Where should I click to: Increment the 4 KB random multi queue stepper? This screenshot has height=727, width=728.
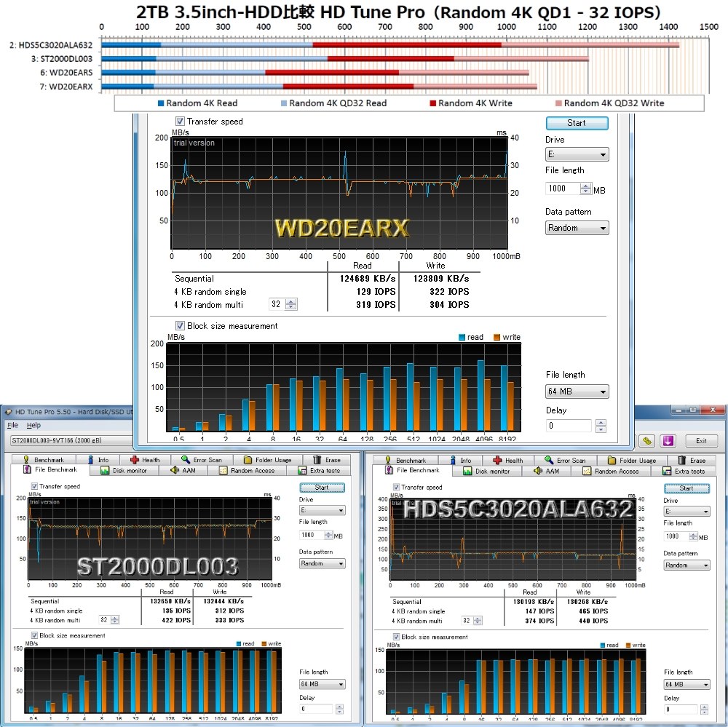(289, 301)
